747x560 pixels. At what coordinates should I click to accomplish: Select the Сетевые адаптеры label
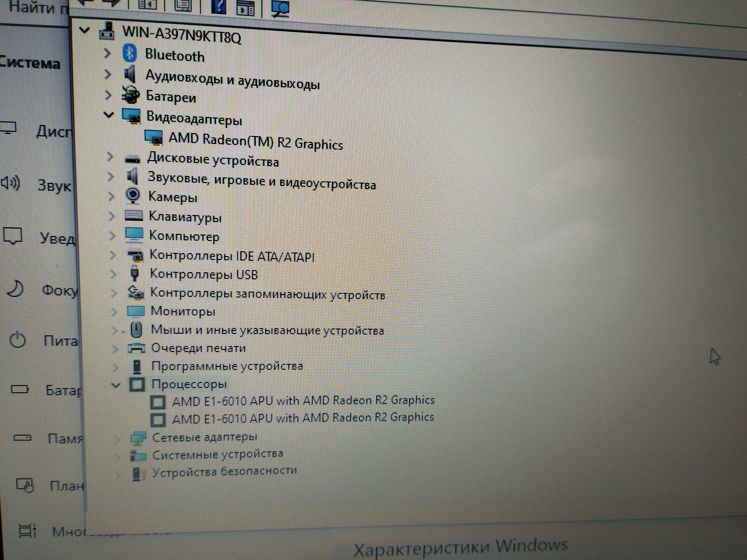(205, 437)
